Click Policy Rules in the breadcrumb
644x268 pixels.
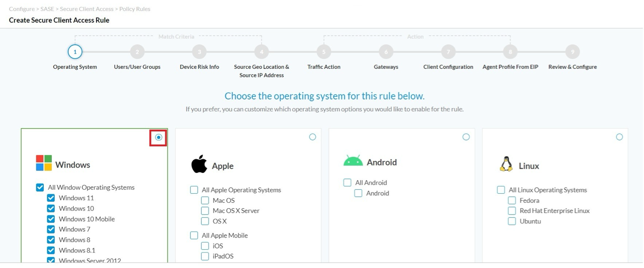pyautogui.click(x=135, y=9)
